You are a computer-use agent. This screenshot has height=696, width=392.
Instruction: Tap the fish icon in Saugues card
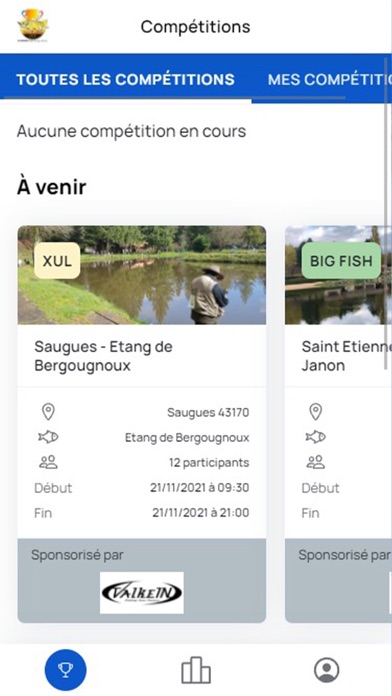[48, 438]
